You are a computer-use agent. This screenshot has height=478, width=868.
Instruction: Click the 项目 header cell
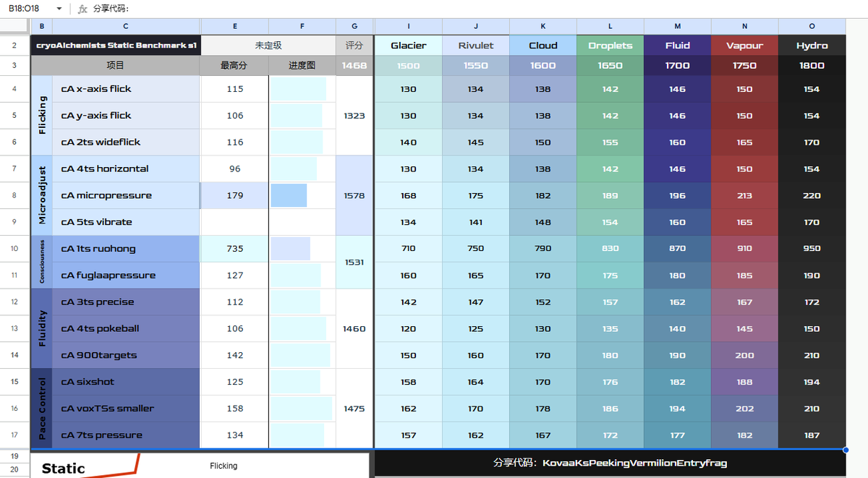point(116,65)
